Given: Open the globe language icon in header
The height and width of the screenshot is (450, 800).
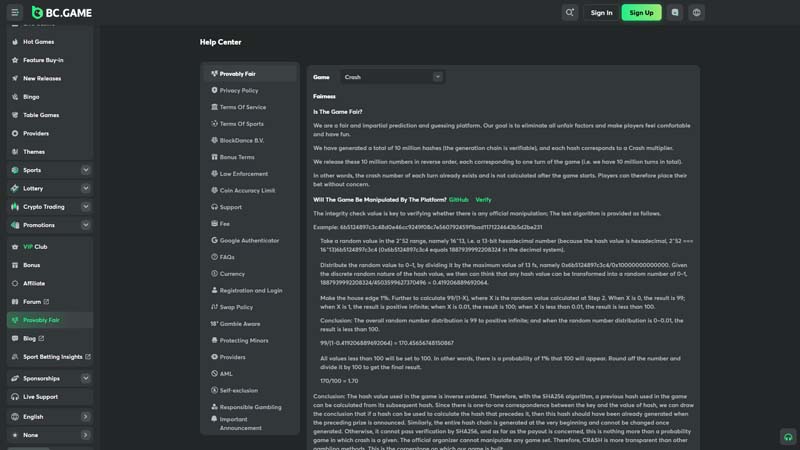Looking at the screenshot, I should [x=697, y=13].
